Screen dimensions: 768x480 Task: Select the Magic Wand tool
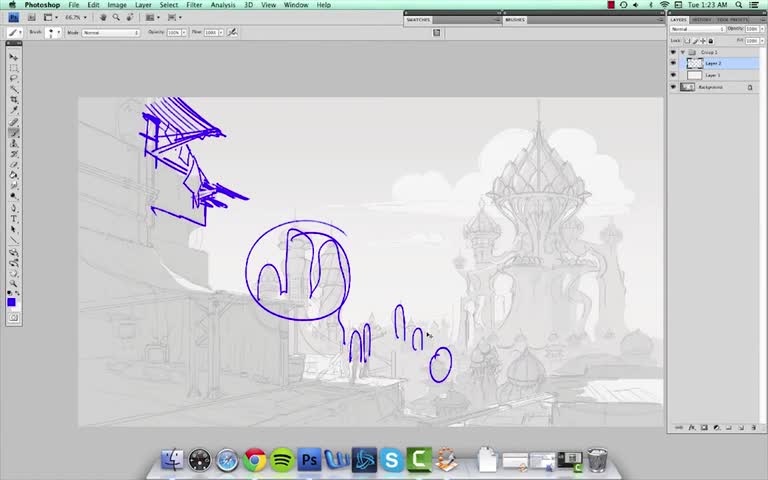(x=14, y=89)
